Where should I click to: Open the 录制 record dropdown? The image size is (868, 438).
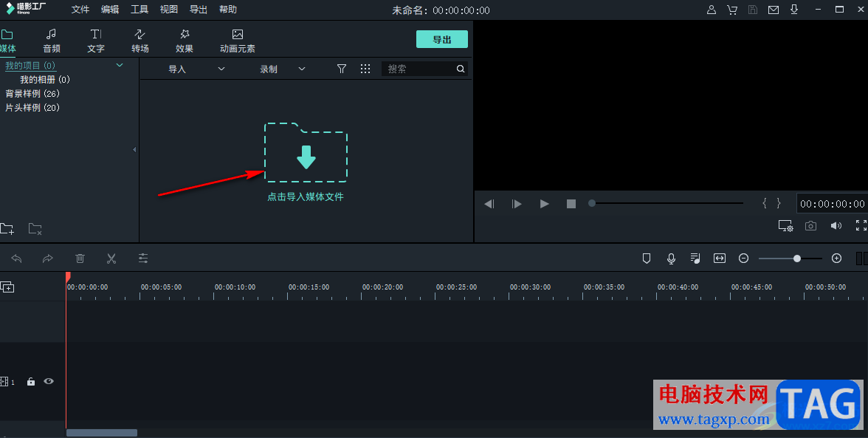(x=282, y=69)
